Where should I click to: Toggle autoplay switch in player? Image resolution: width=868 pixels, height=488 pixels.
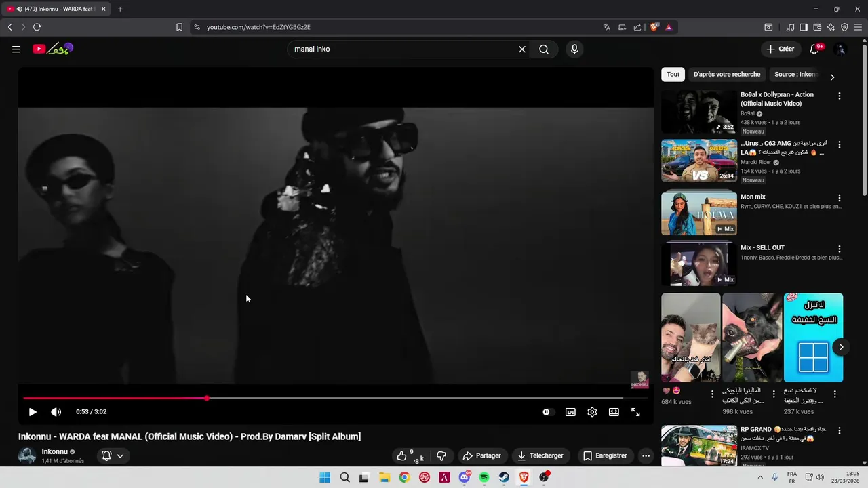(547, 411)
